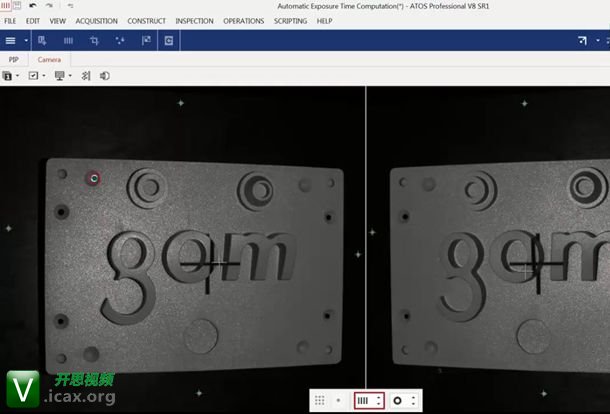Screen dimensions: 610x414
Task: Select the fringe pattern icon in bottom toolbar
Action: point(363,400)
